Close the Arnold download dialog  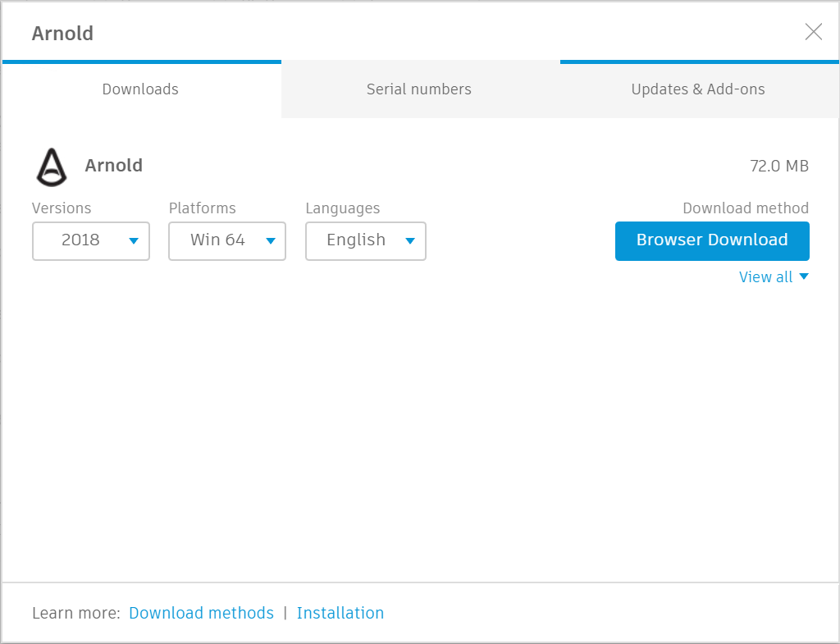pos(813,32)
